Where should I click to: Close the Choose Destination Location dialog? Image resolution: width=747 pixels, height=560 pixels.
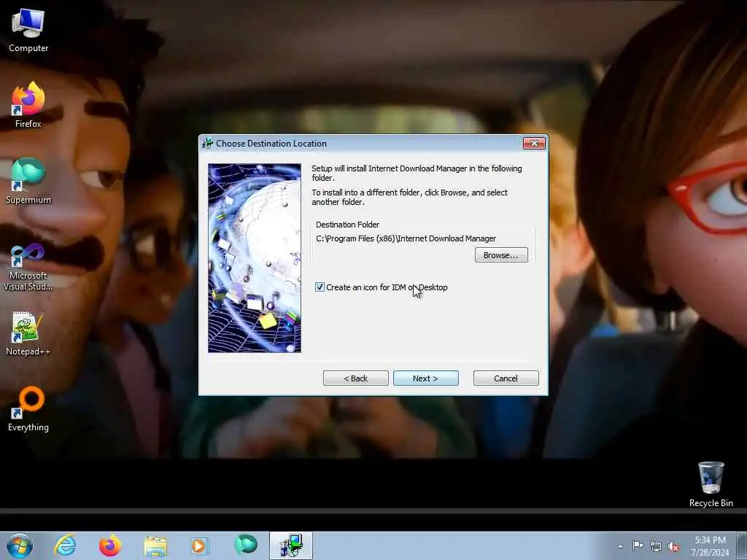pos(534,144)
